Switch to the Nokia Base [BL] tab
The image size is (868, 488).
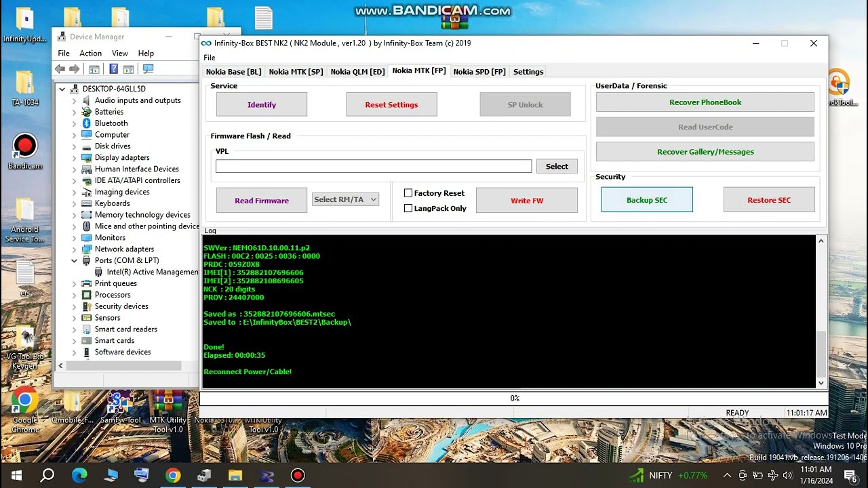point(233,72)
